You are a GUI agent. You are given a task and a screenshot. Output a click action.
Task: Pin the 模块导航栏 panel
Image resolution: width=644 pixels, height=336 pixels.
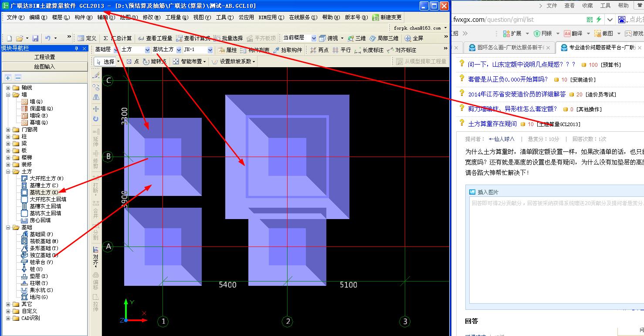tap(76, 48)
